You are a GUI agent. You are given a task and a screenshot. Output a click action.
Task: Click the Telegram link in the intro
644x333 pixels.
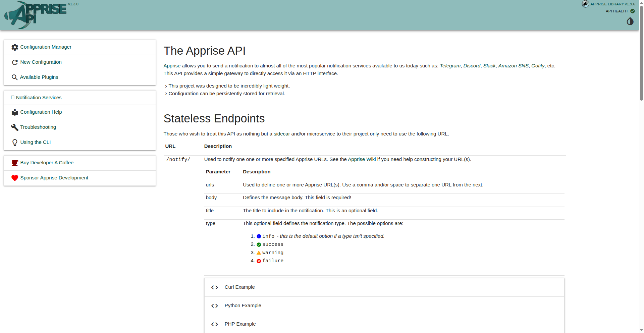pos(450,66)
